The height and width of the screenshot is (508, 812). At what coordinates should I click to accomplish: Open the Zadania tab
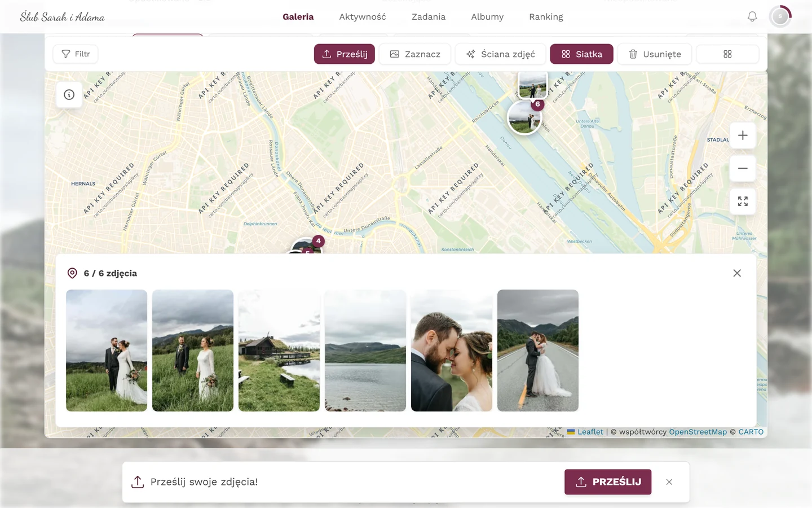point(429,17)
